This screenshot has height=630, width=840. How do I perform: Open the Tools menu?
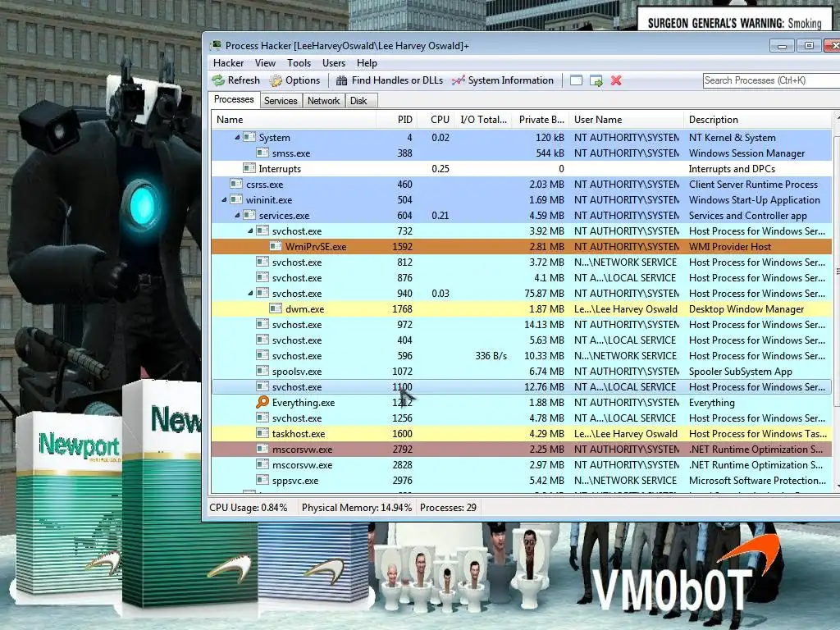point(299,63)
